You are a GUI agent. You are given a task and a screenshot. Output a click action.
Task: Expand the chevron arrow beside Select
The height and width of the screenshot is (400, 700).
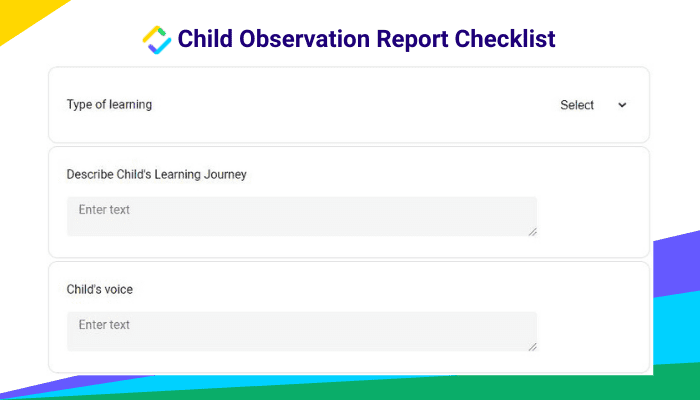click(622, 105)
